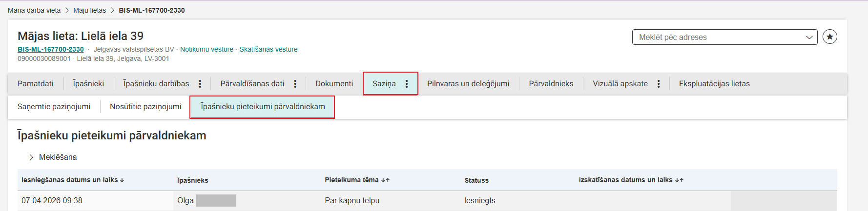868x211 pixels.
Task: Open three-dot menu beside Saziņa tab
Action: coord(407,84)
